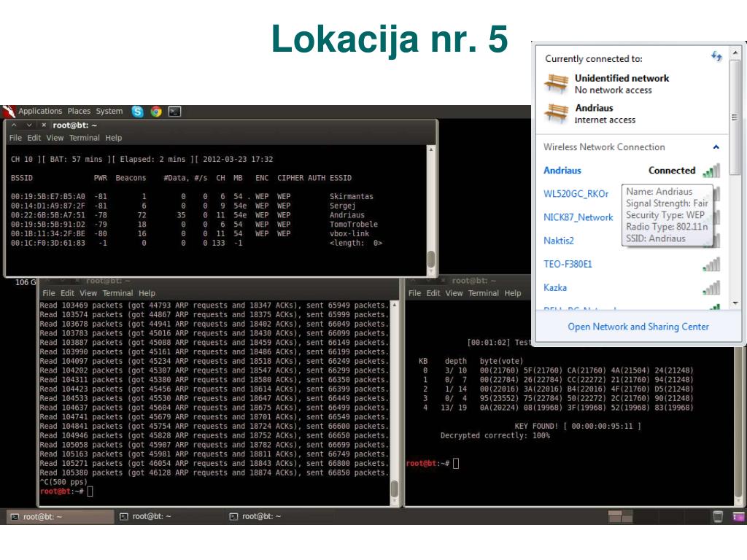The width and height of the screenshot is (747, 560).
Task: Open Terminal menu in ARP replay terminal
Action: [117, 293]
